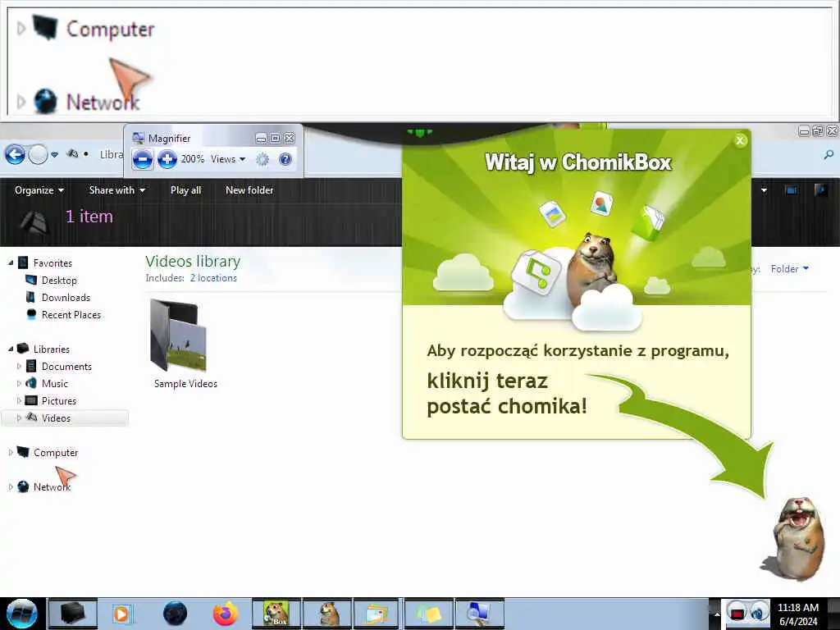Select the Documents library
Viewport: 840px width, 630px height.
pyautogui.click(x=66, y=367)
